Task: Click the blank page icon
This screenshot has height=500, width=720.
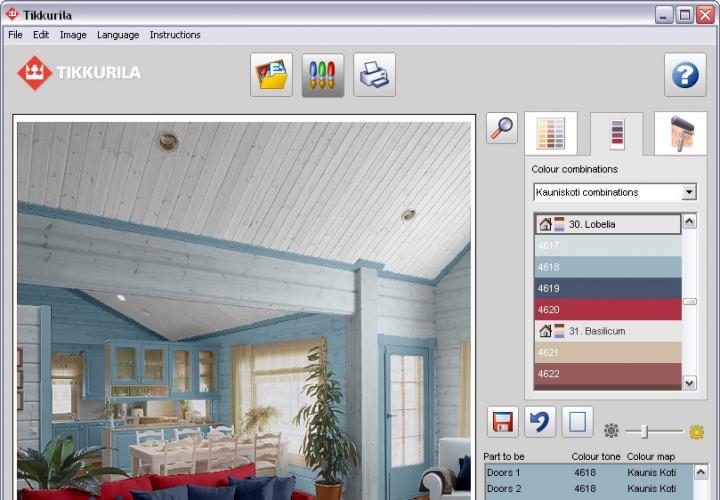Action: (x=577, y=422)
